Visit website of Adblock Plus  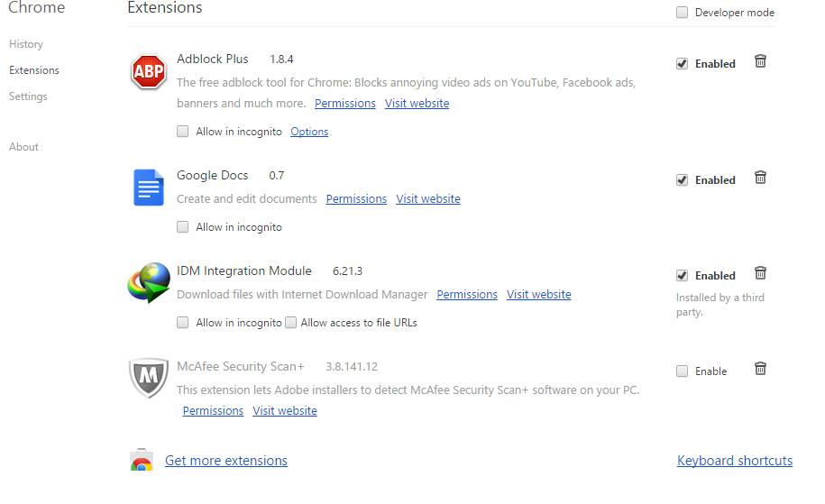(417, 103)
